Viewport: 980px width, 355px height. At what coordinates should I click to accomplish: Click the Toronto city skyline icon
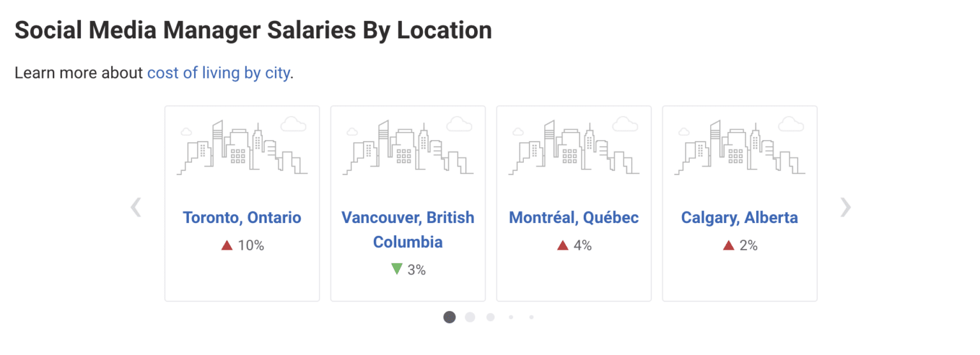(242, 147)
